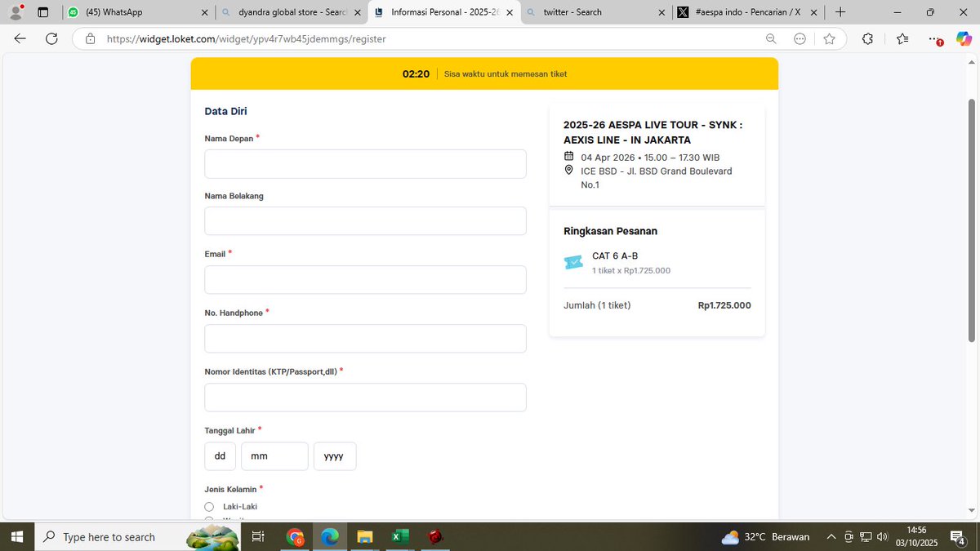The image size is (980, 551).
Task: Open the volume control in system tray
Action: 882,536
